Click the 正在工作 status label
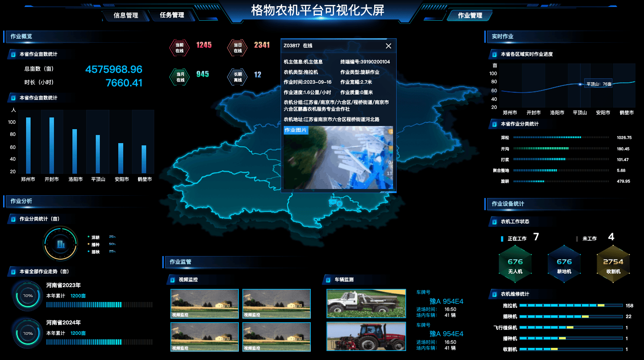Viewport: 644px width, 360px height. tap(517, 238)
